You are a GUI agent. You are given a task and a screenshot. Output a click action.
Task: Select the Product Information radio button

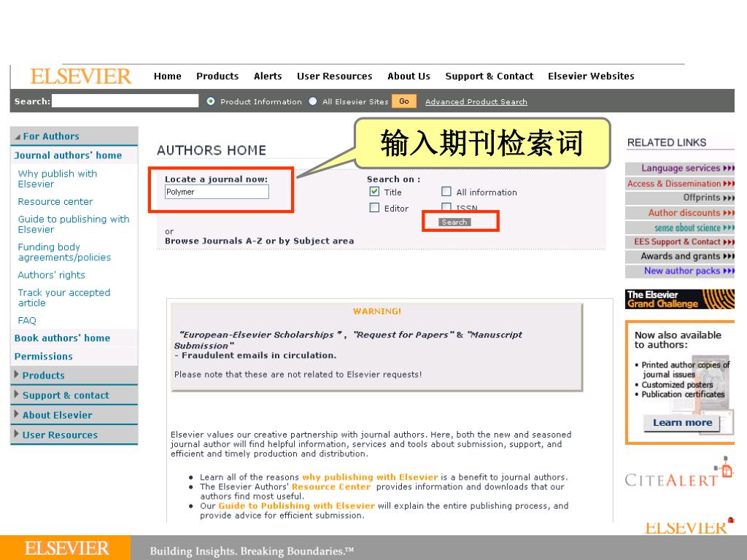click(211, 101)
